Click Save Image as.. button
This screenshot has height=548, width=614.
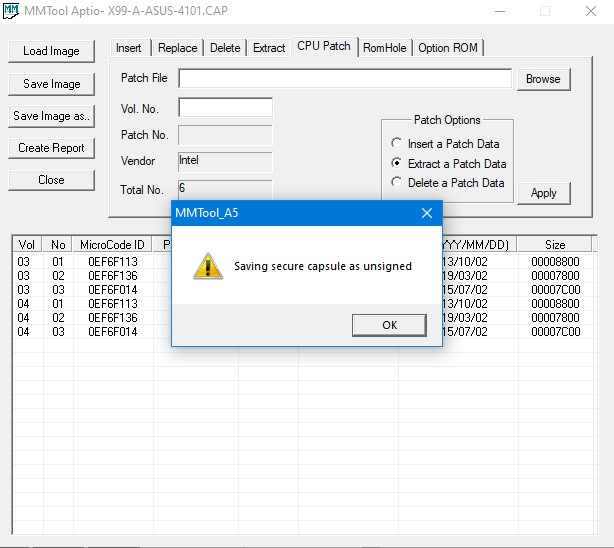pos(51,116)
